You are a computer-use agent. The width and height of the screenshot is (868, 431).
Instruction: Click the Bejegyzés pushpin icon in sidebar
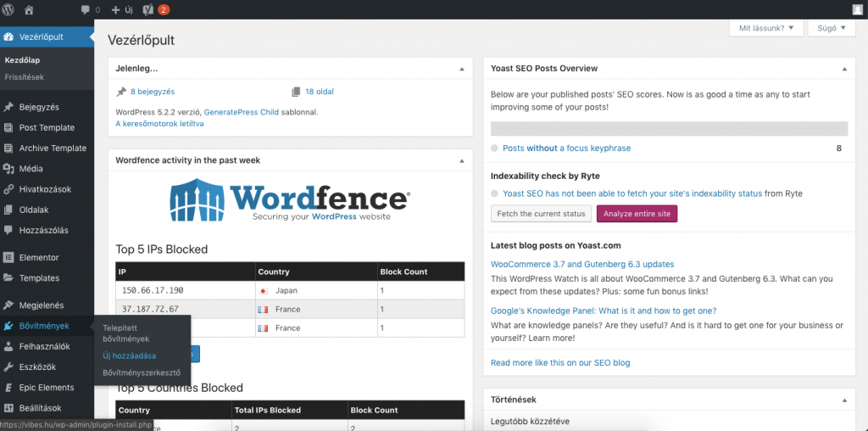pyautogui.click(x=8, y=107)
